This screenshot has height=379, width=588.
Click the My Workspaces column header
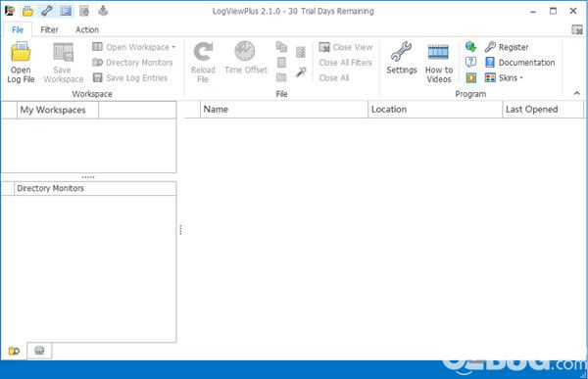point(58,111)
